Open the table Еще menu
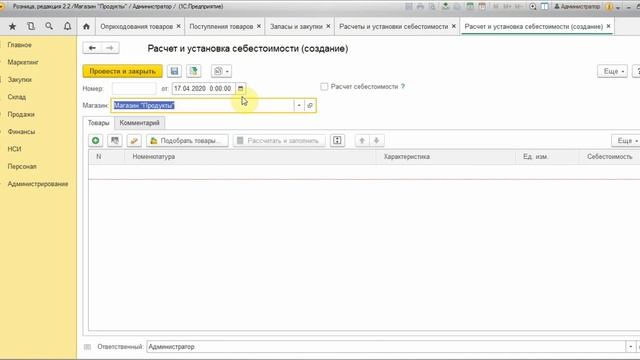 (626, 140)
